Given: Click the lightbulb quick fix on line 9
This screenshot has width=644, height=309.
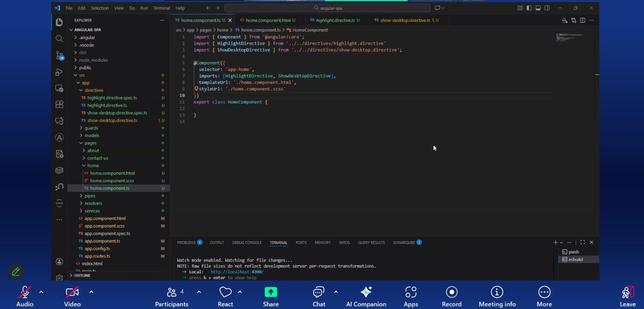Looking at the screenshot, I should coord(196,89).
